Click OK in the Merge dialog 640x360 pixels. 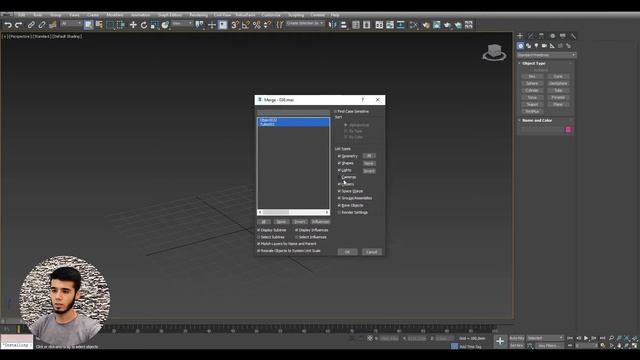347,252
